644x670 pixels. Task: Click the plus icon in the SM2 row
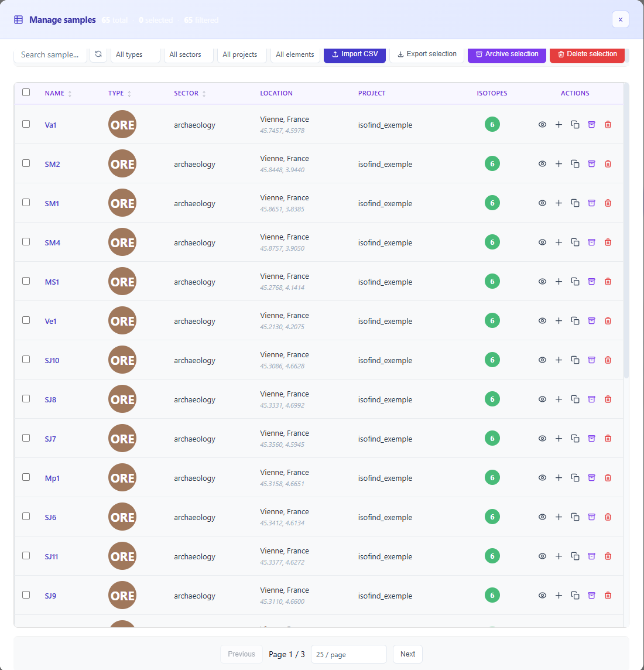pyautogui.click(x=559, y=164)
